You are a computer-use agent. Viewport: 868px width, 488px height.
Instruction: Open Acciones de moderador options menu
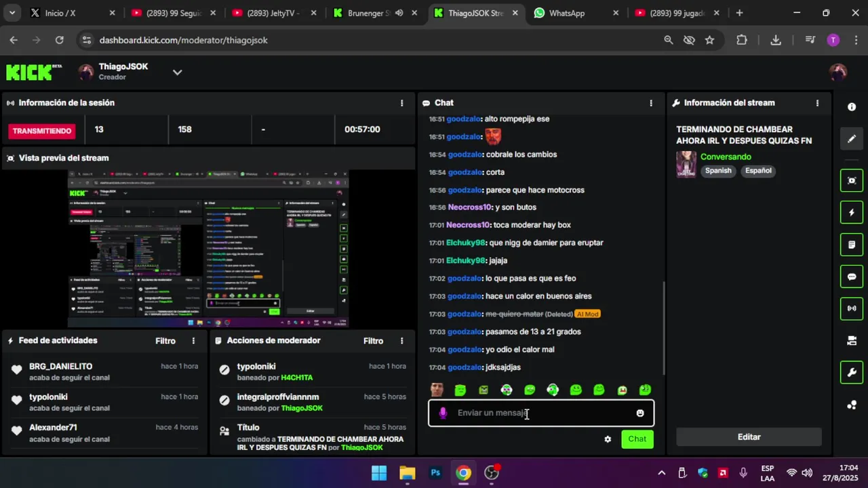[401, 341]
